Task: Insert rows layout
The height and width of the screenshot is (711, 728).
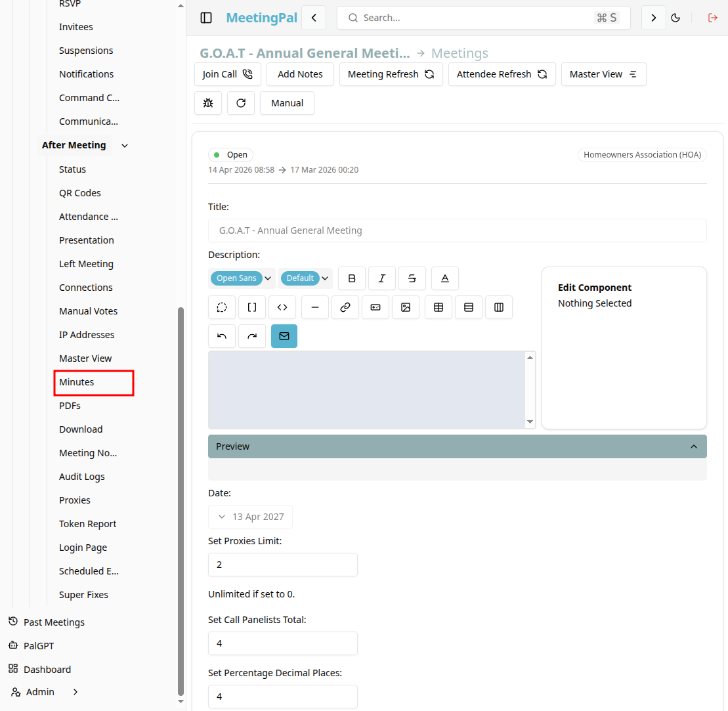Action: (469, 307)
